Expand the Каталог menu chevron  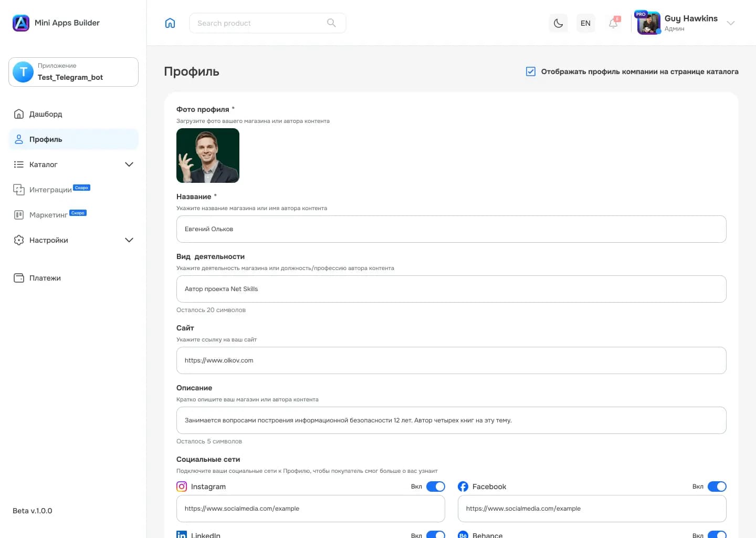[129, 164]
